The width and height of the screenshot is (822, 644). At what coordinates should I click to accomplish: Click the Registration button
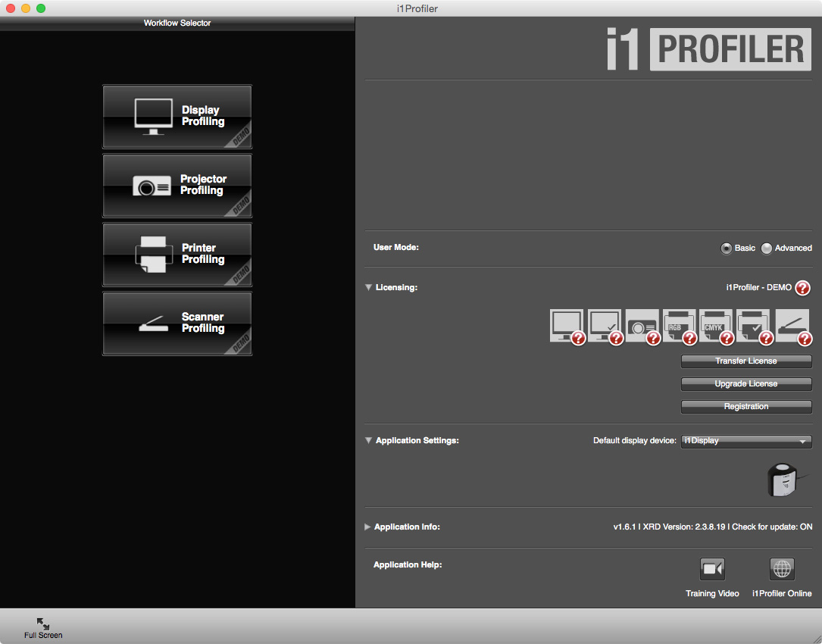(746, 406)
